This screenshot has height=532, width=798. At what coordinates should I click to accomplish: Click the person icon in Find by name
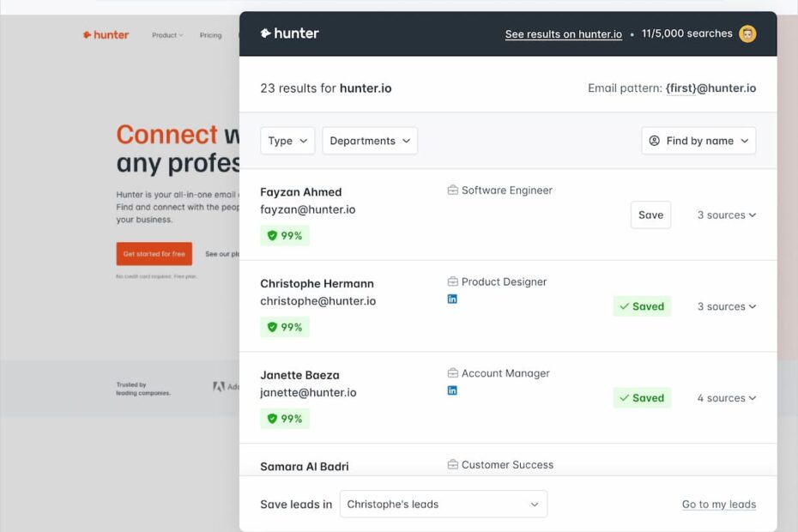click(654, 140)
